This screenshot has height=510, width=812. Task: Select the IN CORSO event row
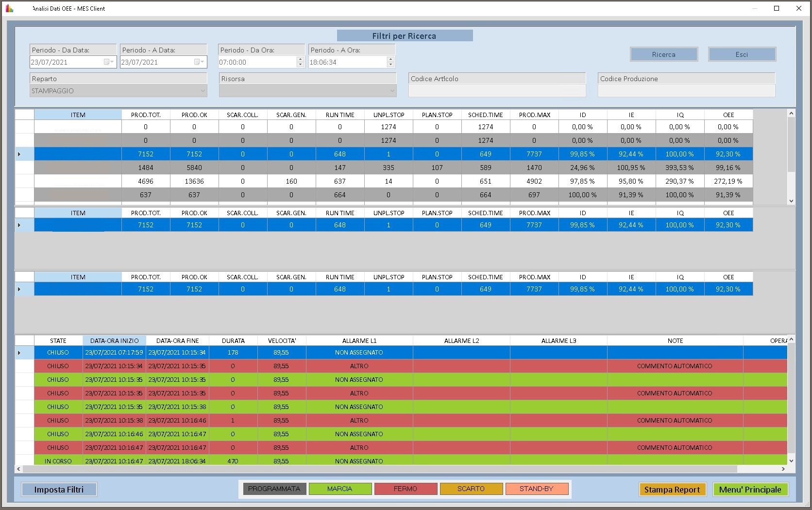pyautogui.click(x=401, y=461)
